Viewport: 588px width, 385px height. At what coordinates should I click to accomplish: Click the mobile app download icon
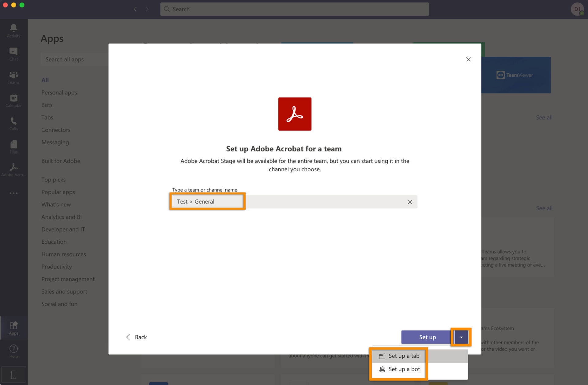13,375
